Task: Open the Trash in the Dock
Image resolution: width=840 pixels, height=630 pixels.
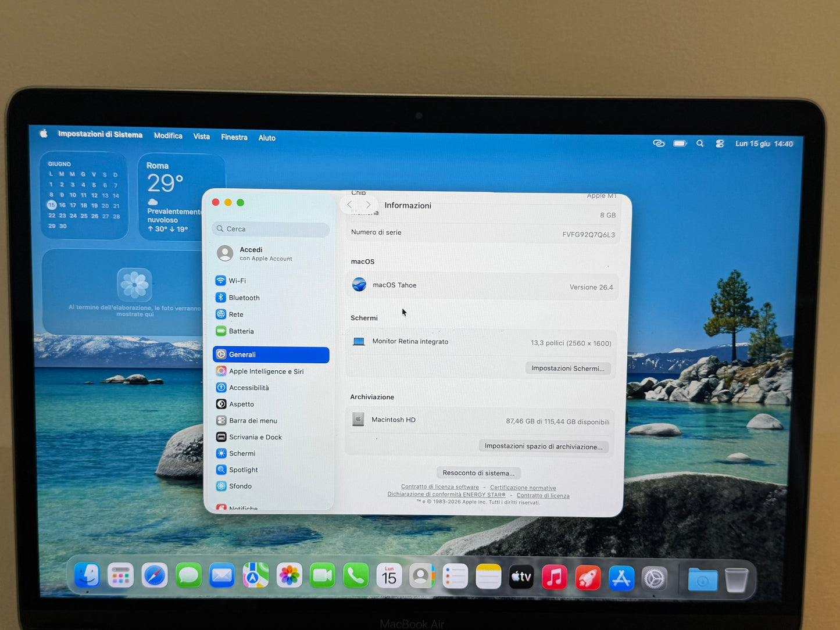Action: pyautogui.click(x=737, y=580)
